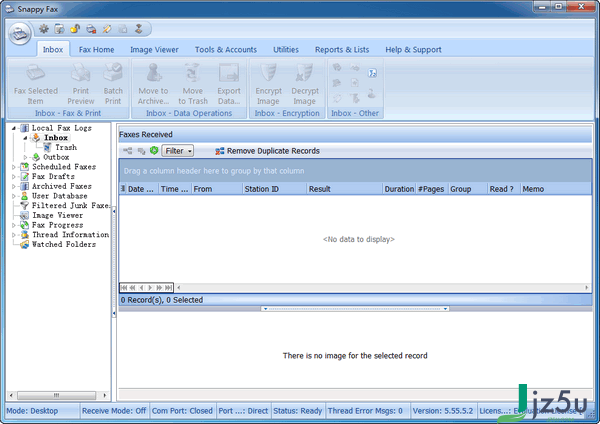
Task: Click 'Com Port: Closed' in status bar
Action: click(x=182, y=411)
